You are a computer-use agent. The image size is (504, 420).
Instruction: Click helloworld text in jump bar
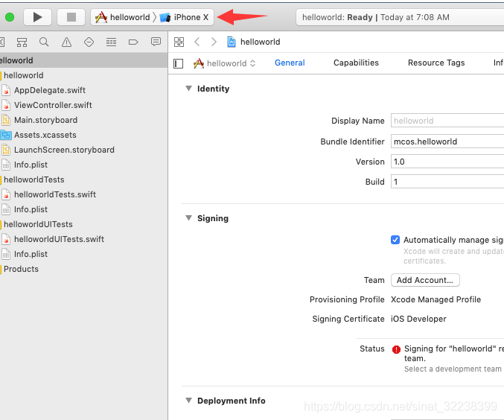point(260,42)
